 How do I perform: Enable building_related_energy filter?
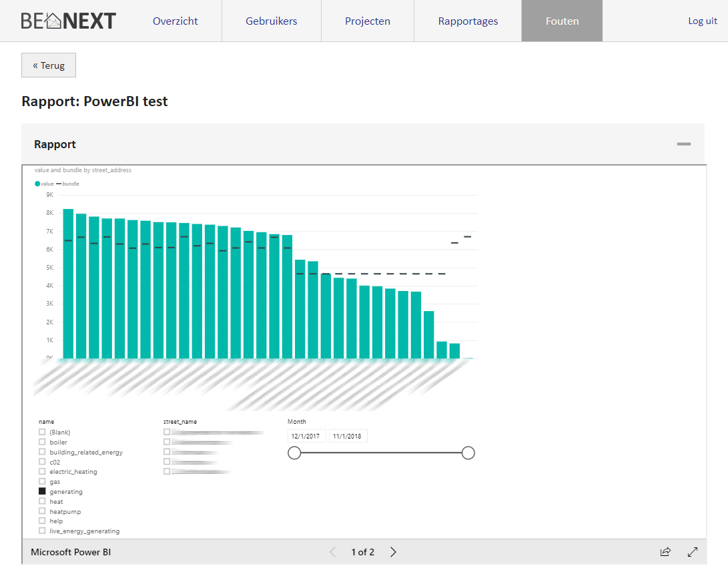(x=42, y=452)
